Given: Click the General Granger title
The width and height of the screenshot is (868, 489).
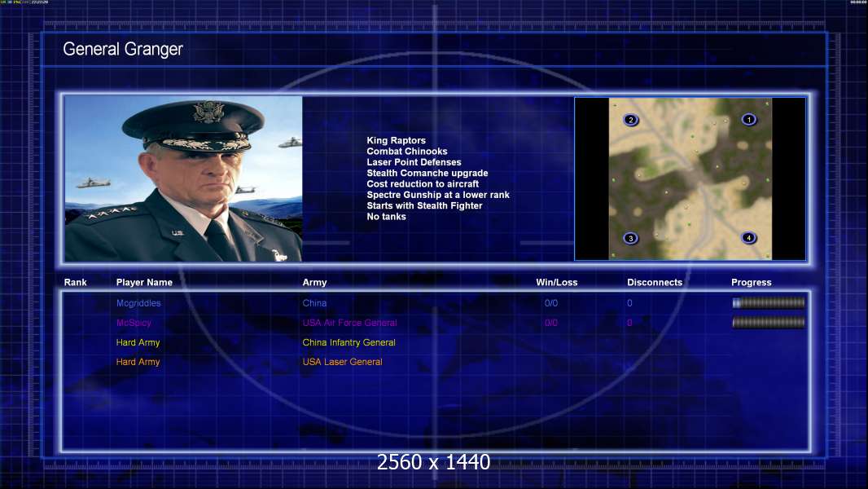Looking at the screenshot, I should (x=123, y=49).
